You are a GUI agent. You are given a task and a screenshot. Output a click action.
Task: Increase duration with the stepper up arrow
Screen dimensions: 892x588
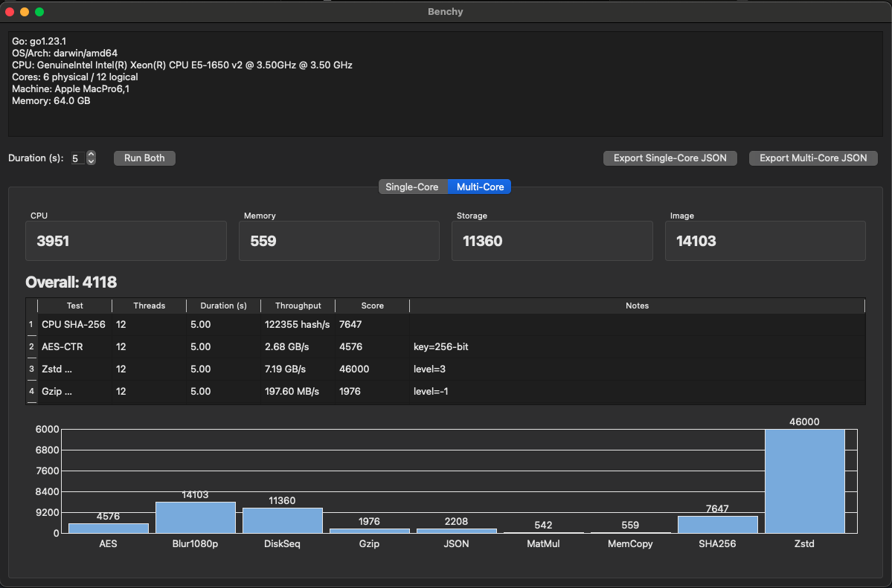(x=92, y=155)
